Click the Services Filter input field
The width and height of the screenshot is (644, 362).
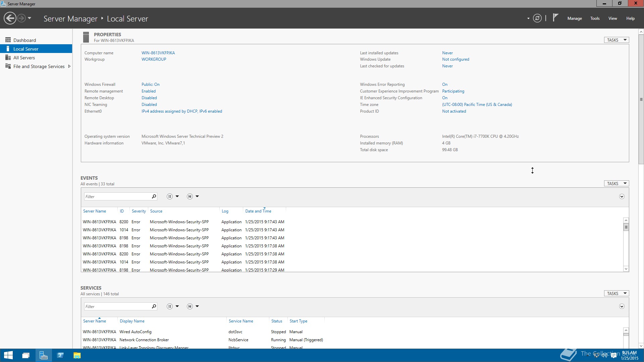(117, 306)
